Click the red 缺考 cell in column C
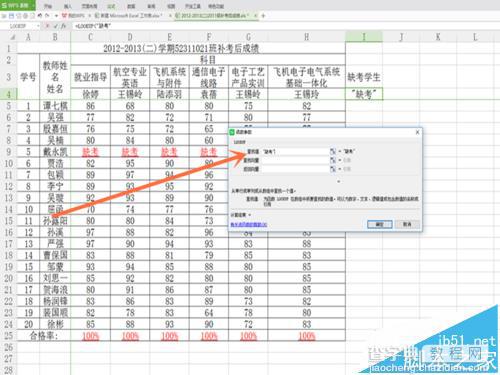The height and width of the screenshot is (375, 500). coord(90,152)
